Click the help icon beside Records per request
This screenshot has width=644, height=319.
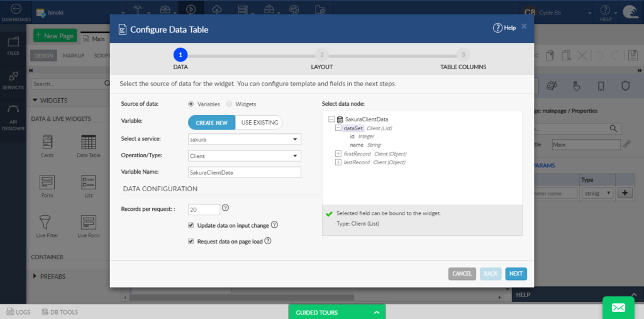[225, 208]
